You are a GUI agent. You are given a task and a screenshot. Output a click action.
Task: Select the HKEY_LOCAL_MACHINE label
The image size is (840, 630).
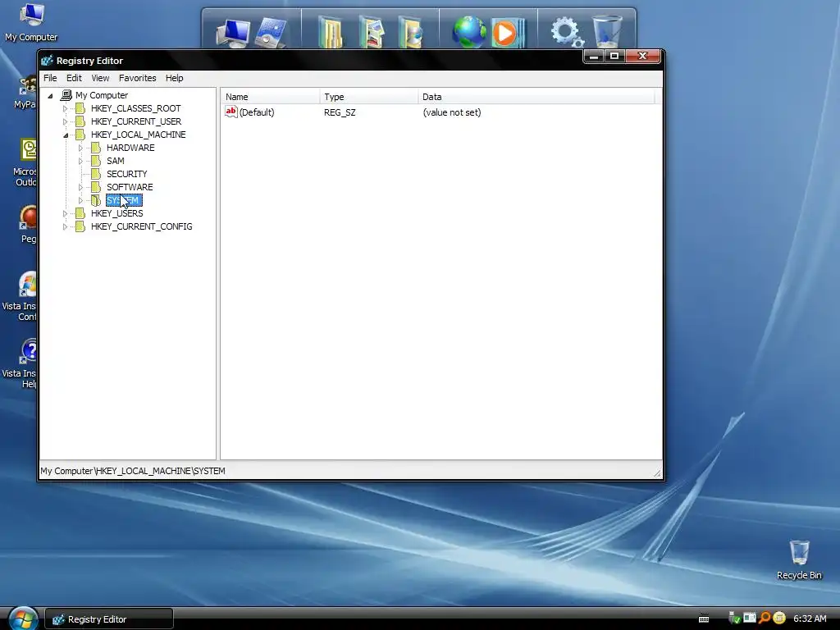click(138, 135)
